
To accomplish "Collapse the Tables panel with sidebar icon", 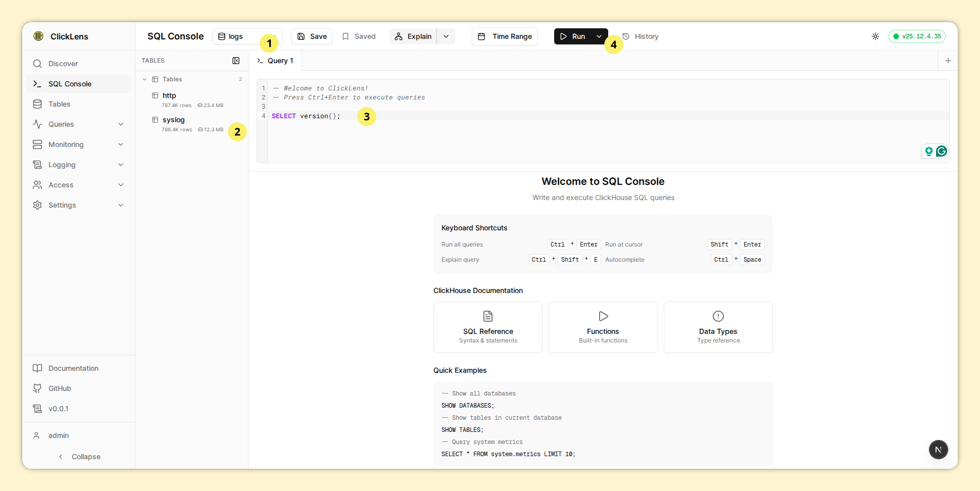I will (236, 61).
